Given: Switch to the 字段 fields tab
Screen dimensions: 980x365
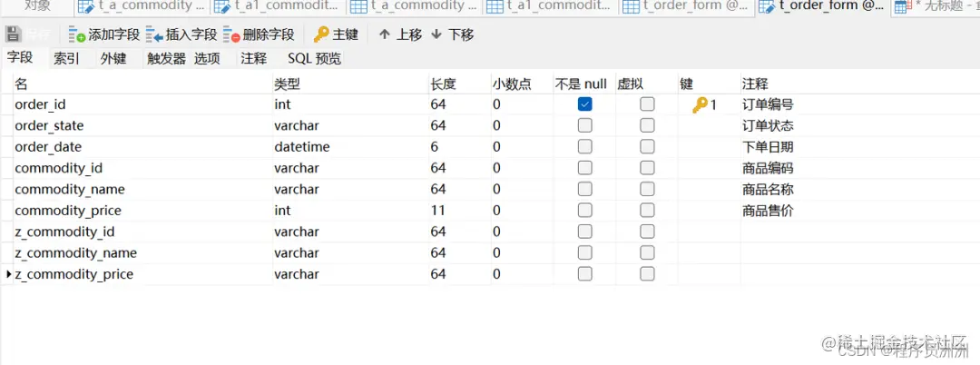Looking at the screenshot, I should pos(19,58).
